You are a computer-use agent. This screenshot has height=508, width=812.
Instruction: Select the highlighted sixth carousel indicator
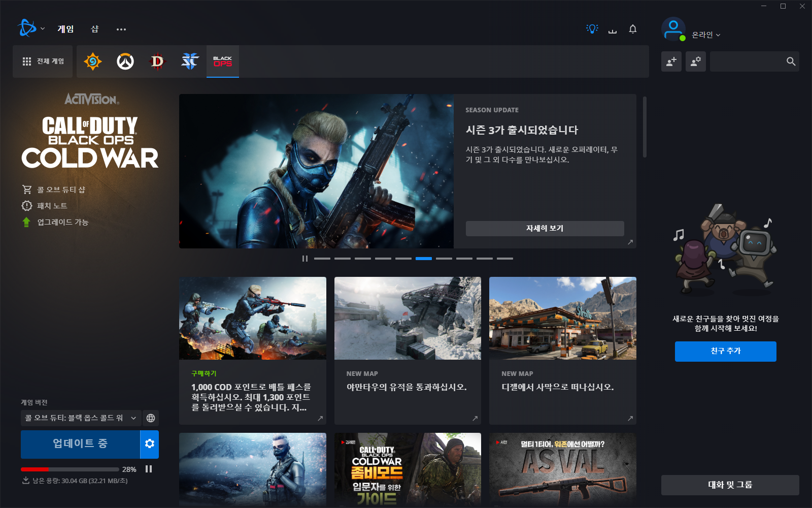pos(424,259)
